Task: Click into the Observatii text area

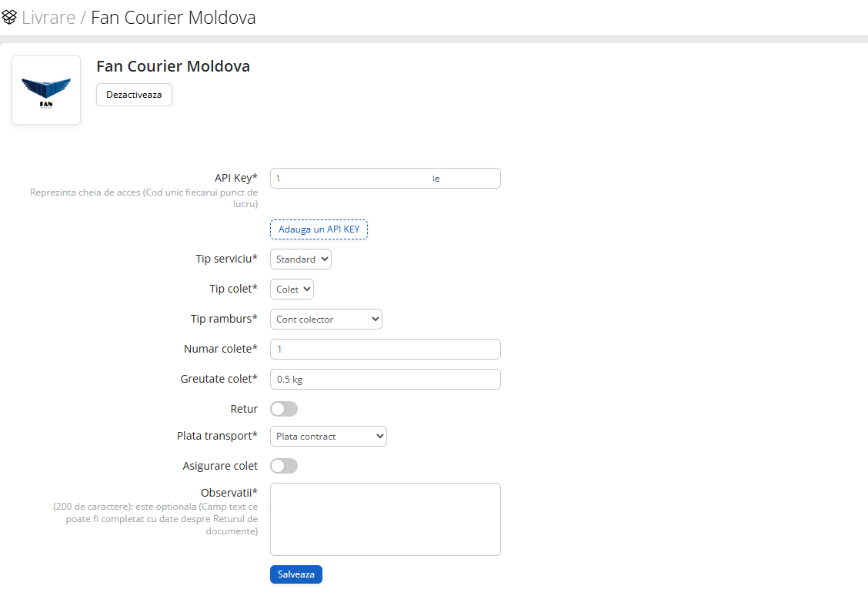Action: [x=386, y=519]
